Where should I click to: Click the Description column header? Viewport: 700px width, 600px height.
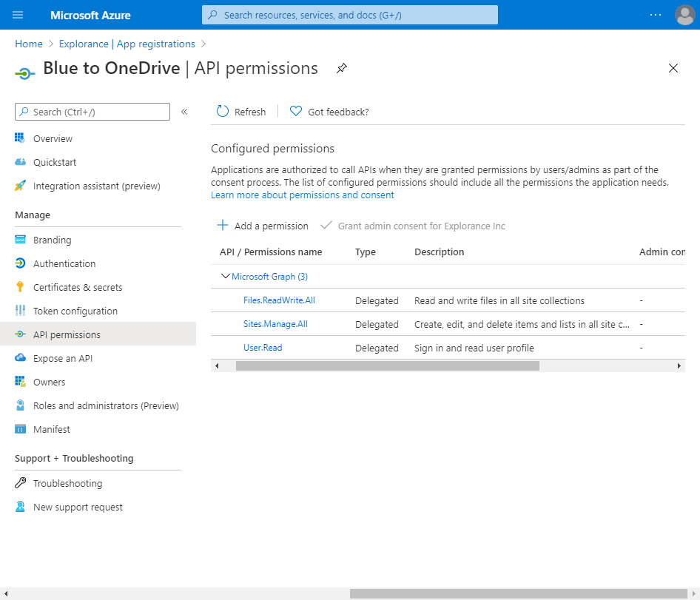439,252
